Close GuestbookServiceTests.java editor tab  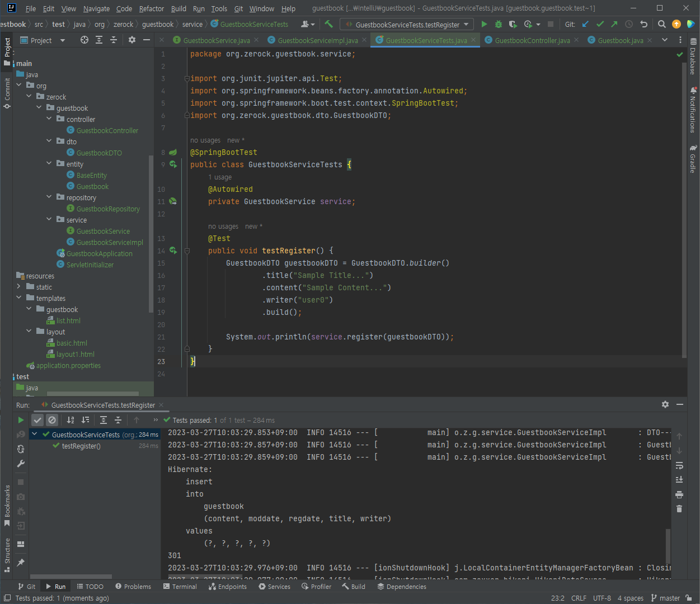click(473, 40)
